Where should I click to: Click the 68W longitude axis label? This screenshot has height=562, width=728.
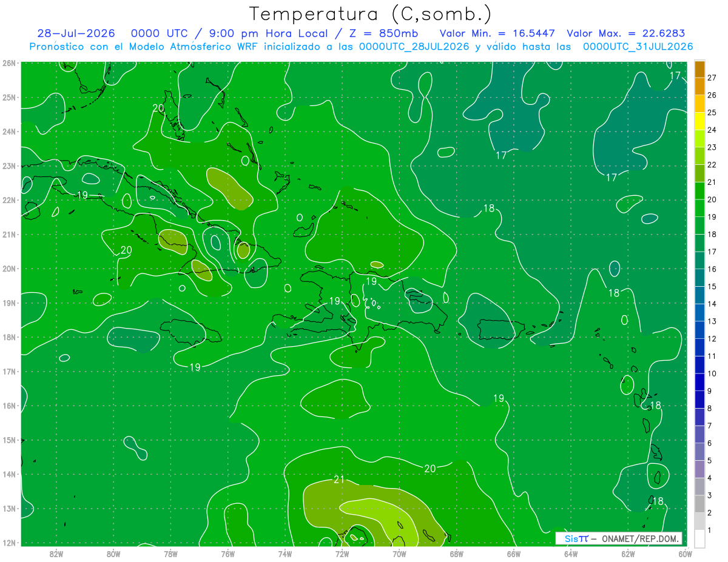coord(456,554)
